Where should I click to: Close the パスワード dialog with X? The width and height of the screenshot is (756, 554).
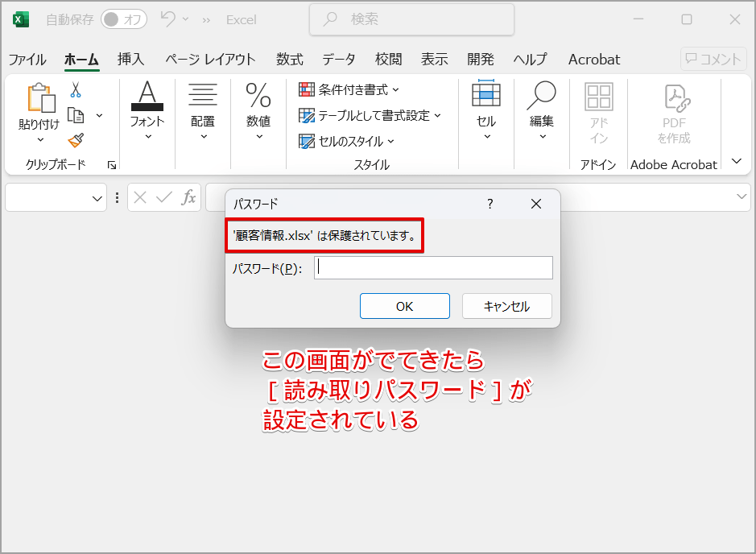(x=536, y=204)
